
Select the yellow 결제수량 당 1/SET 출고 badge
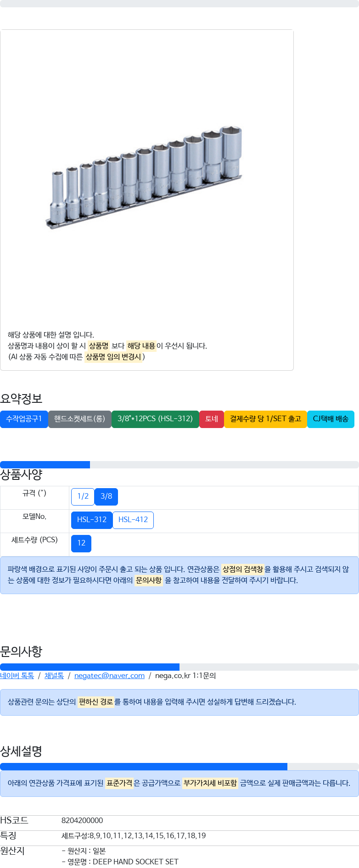(x=265, y=419)
